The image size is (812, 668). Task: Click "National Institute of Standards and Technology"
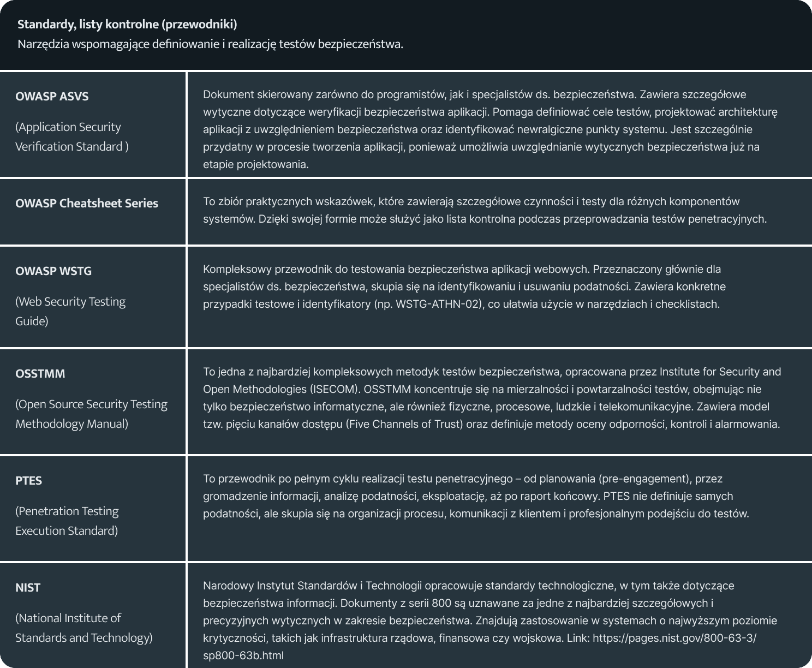point(83,628)
